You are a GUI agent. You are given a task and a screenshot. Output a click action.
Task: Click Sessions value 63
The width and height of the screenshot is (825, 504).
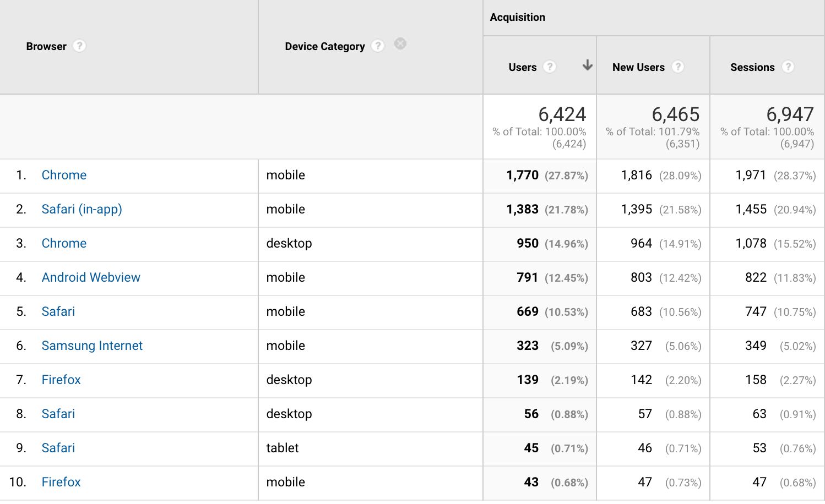[x=759, y=414]
